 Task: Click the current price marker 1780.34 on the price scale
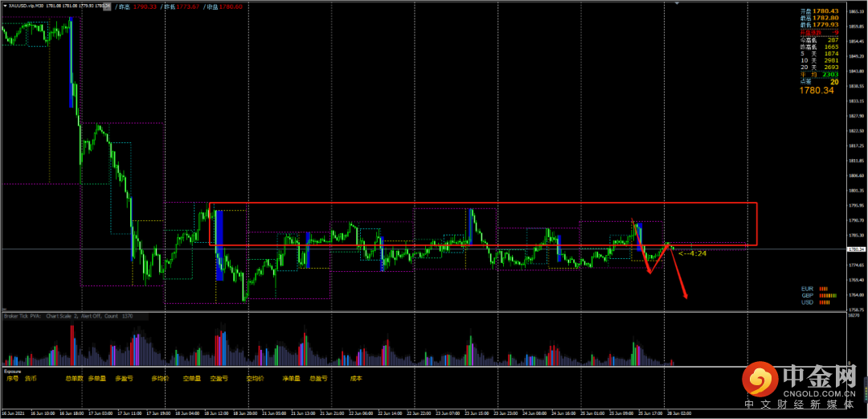pyautogui.click(x=856, y=249)
